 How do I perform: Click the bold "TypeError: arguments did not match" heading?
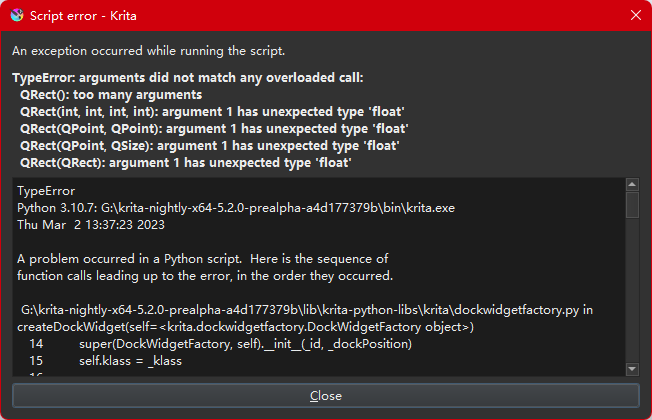(x=188, y=78)
